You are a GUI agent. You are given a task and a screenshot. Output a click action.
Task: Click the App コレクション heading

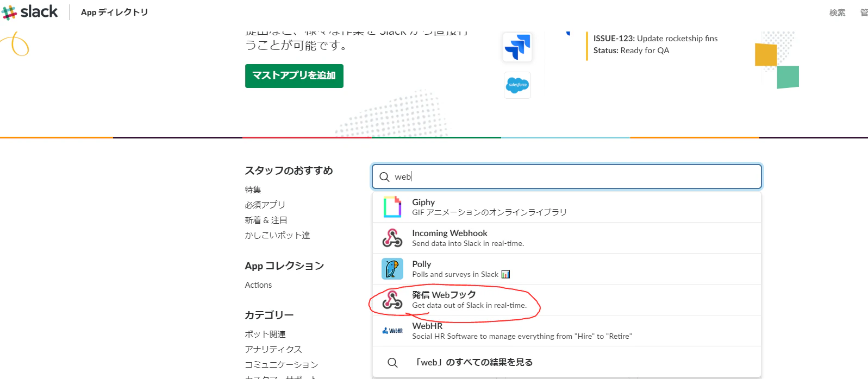284,266
